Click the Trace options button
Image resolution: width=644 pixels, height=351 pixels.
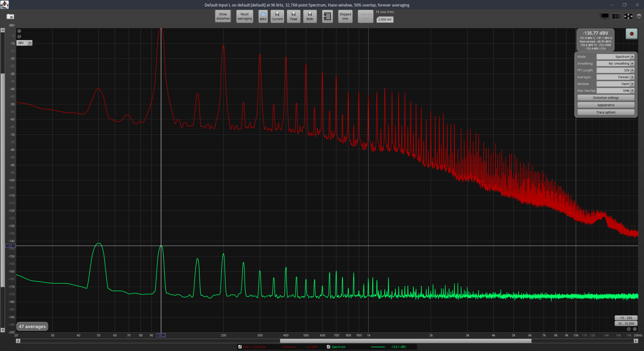pos(606,112)
